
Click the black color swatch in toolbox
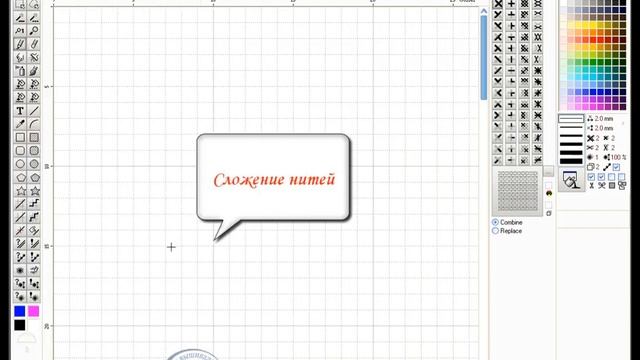point(20,325)
